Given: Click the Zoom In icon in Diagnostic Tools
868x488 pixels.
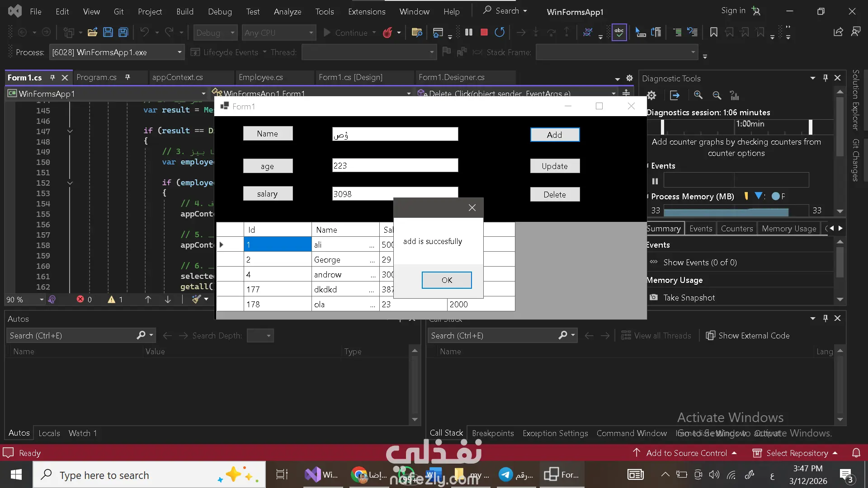Looking at the screenshot, I should pyautogui.click(x=698, y=95).
